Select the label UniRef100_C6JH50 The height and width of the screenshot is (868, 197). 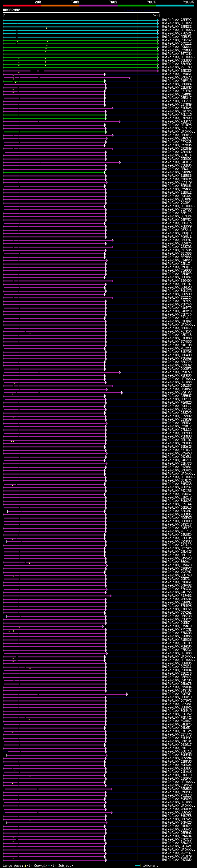[176, 389]
